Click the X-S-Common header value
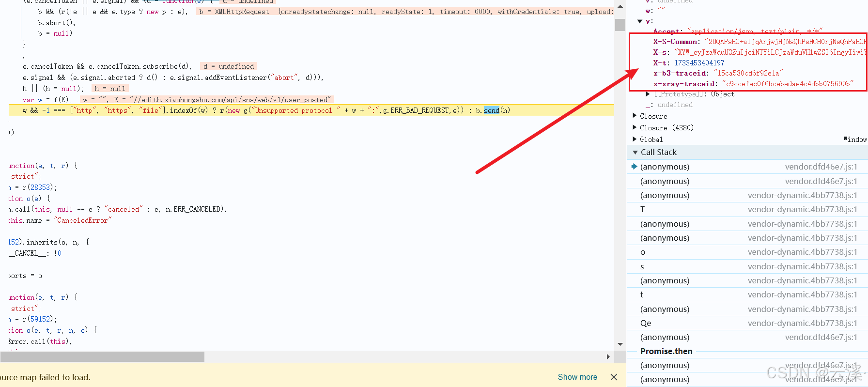Viewport: 868px width, 387px height. pos(786,42)
